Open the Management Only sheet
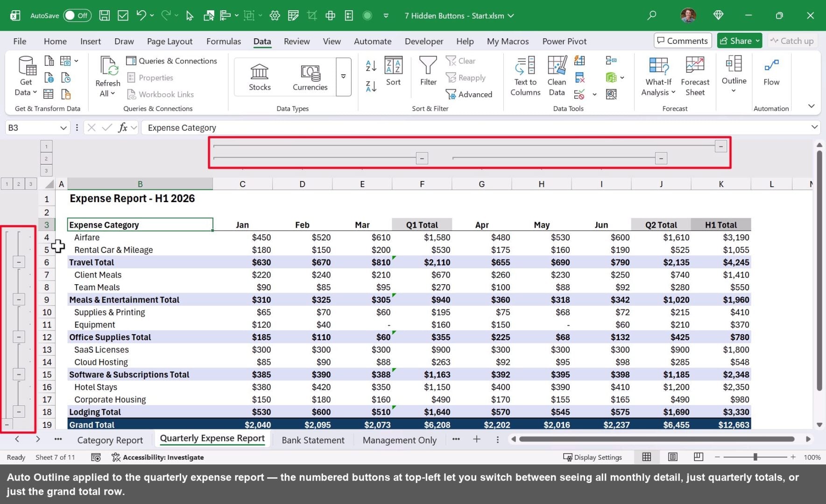Screen dimensions: 826x504 tap(400, 440)
